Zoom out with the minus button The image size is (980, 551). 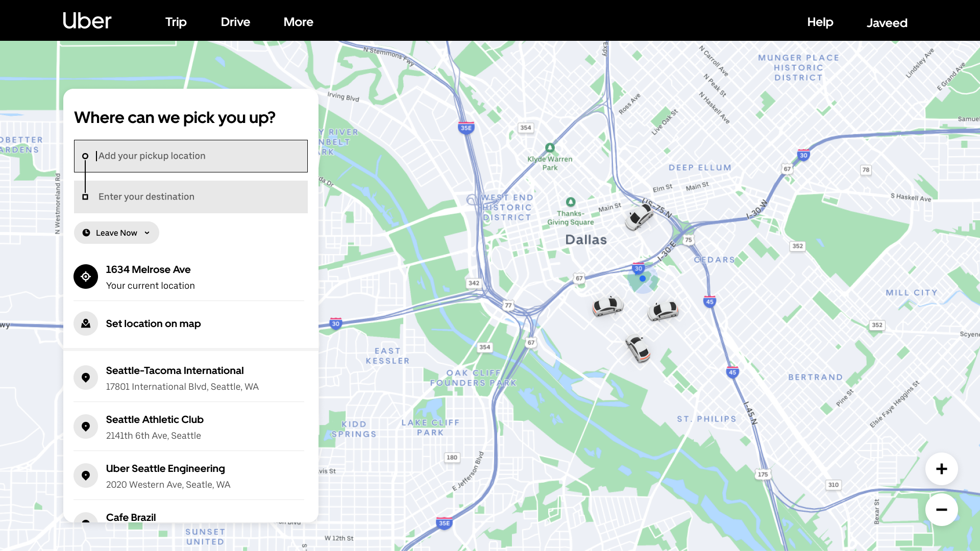(942, 510)
